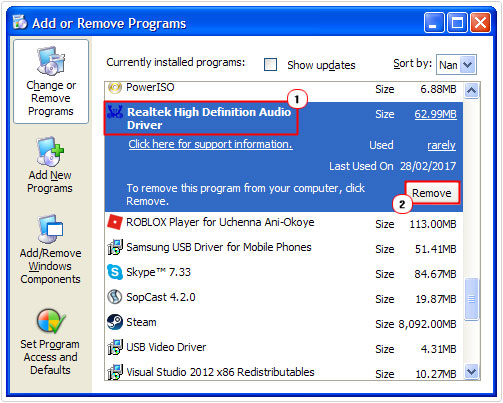
Task: Switch to Add New Programs
Action: pyautogui.click(x=50, y=165)
